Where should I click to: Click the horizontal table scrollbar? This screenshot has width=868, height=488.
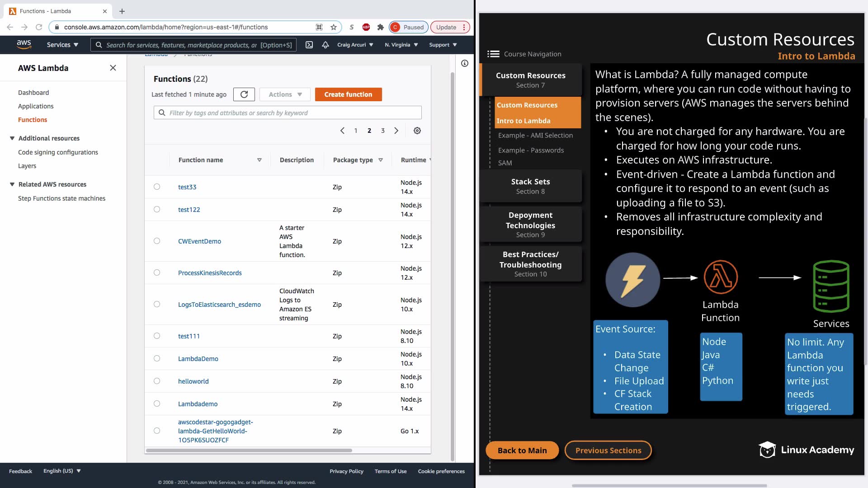tap(249, 450)
